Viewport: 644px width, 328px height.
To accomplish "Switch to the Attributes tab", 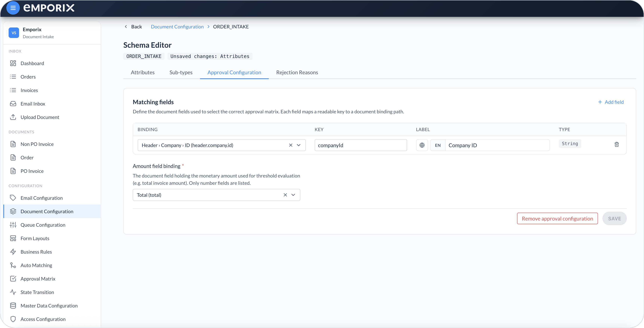I will tap(142, 72).
